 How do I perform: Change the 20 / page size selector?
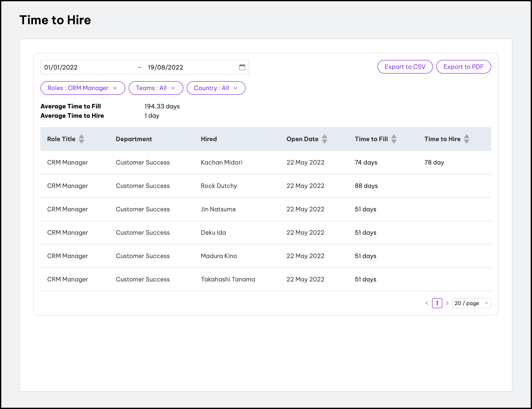point(471,303)
